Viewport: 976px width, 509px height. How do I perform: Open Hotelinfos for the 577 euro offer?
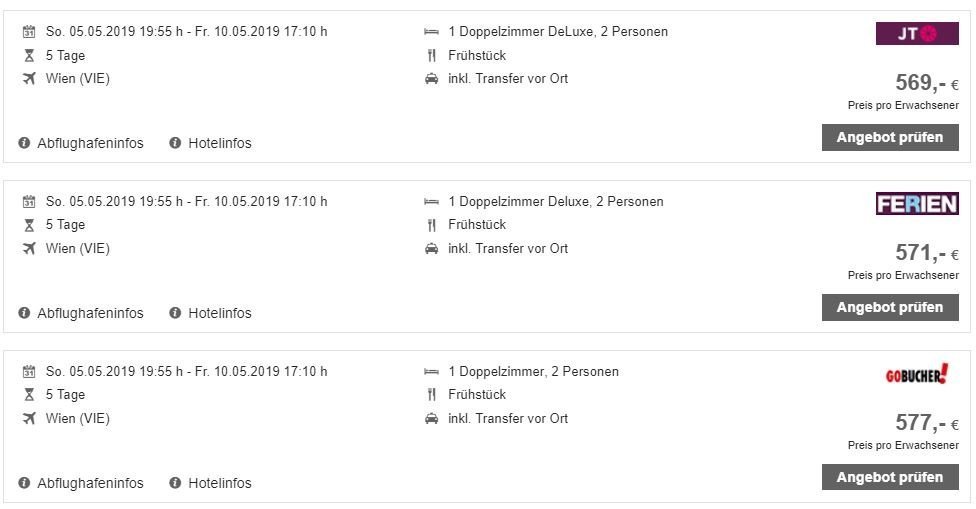point(219,483)
